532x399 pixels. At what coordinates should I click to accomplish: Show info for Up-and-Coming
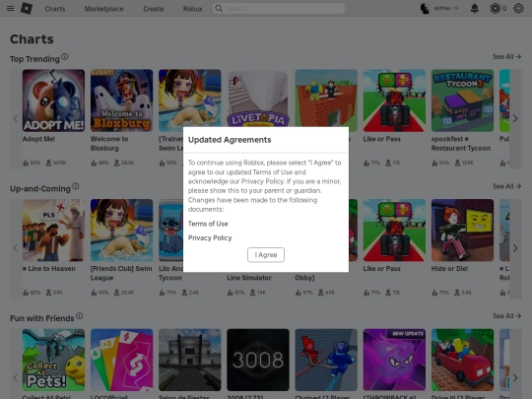coord(76,186)
